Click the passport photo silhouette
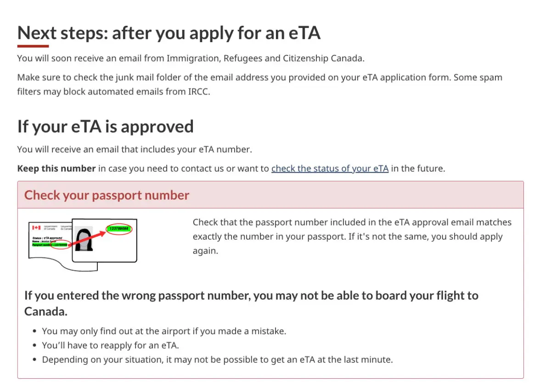 (84, 239)
